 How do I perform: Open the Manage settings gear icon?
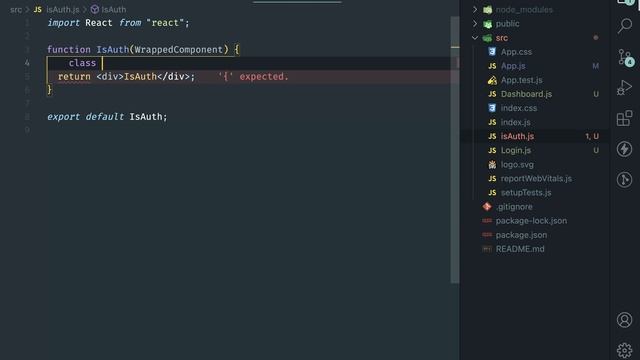[624, 350]
